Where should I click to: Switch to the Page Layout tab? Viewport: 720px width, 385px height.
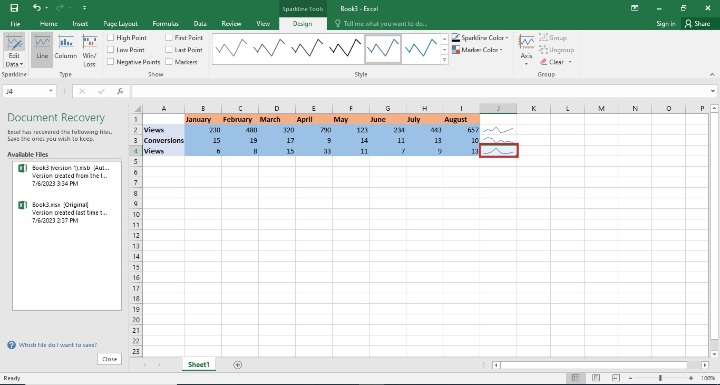pos(120,23)
